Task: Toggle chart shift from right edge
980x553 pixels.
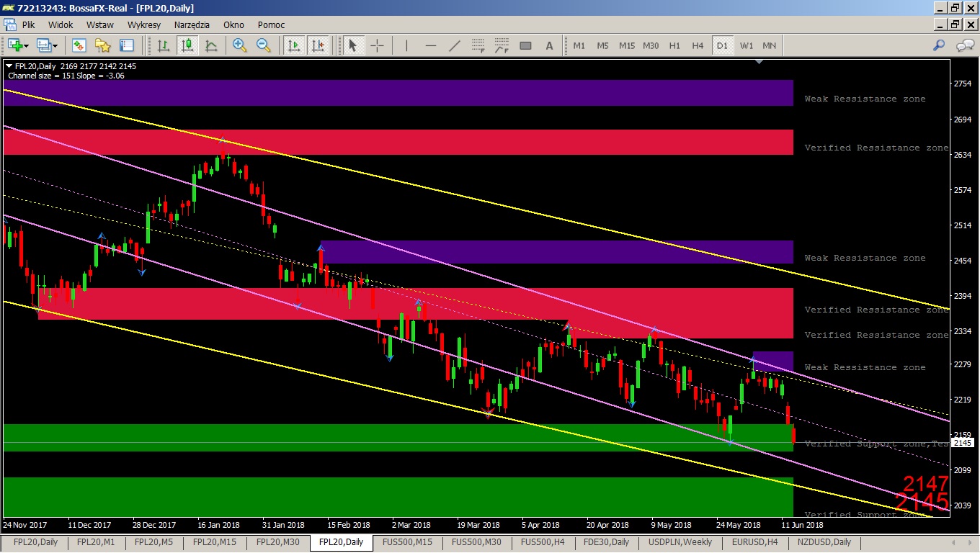Action: click(317, 45)
